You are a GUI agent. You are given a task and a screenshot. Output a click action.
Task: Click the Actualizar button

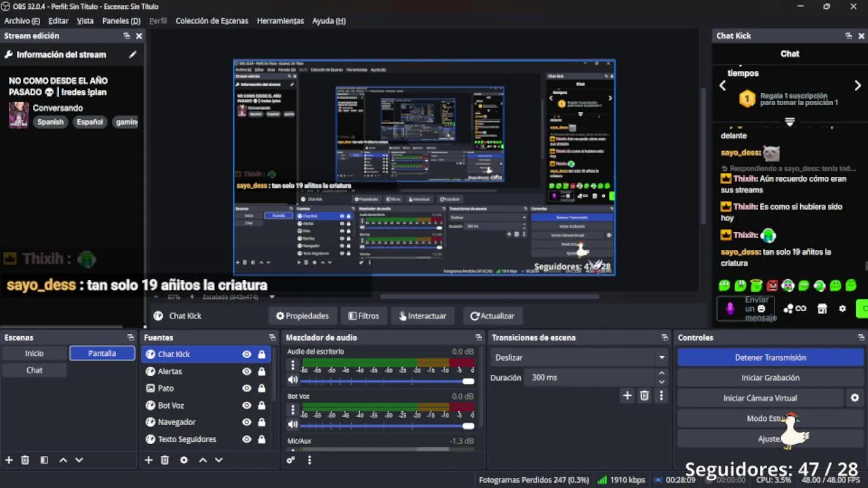pos(492,316)
